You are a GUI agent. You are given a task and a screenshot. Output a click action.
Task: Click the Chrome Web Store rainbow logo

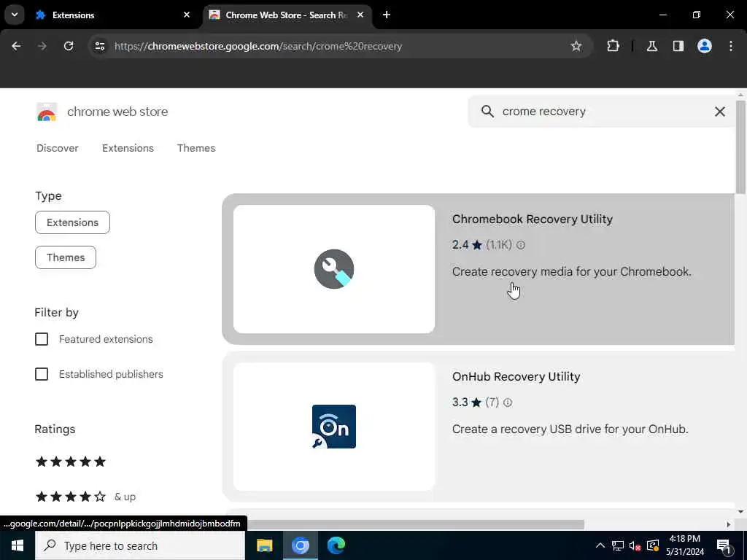click(47, 112)
